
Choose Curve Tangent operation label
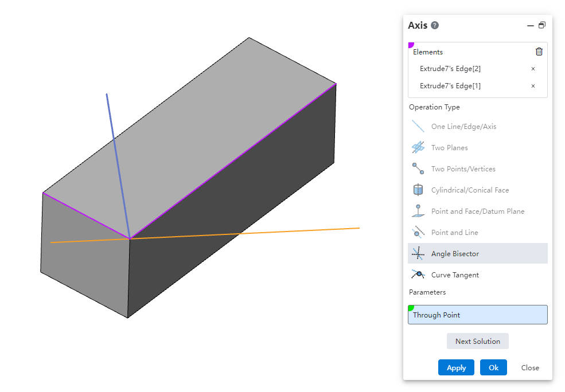[455, 275]
